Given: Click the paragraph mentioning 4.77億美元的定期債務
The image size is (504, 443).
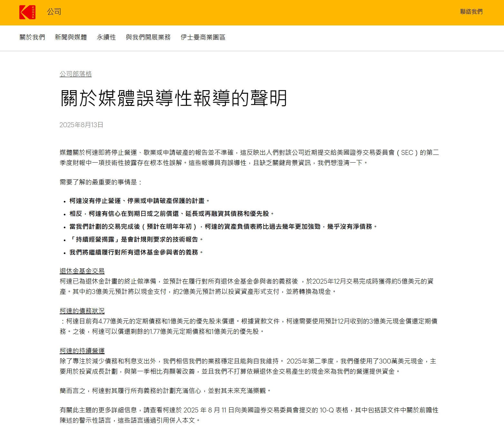Looking at the screenshot, I should tap(248, 326).
